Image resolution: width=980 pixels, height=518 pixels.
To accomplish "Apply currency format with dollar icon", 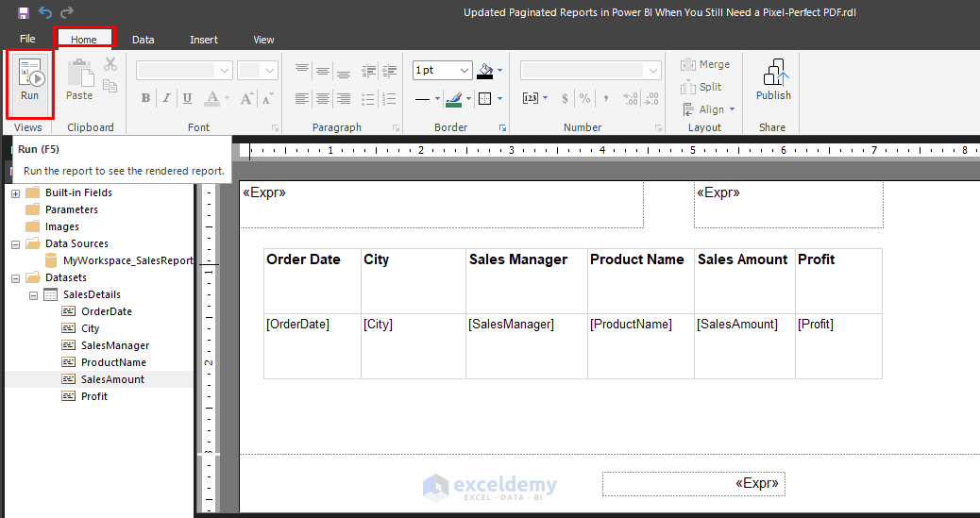I will click(565, 98).
